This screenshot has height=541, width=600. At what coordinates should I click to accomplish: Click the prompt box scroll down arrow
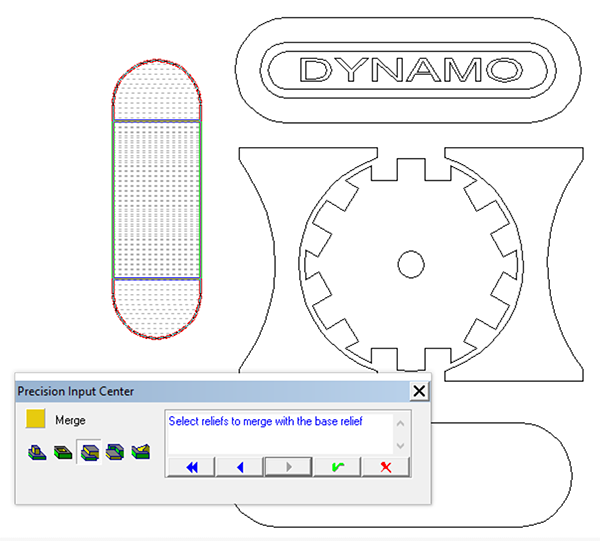pos(401,445)
